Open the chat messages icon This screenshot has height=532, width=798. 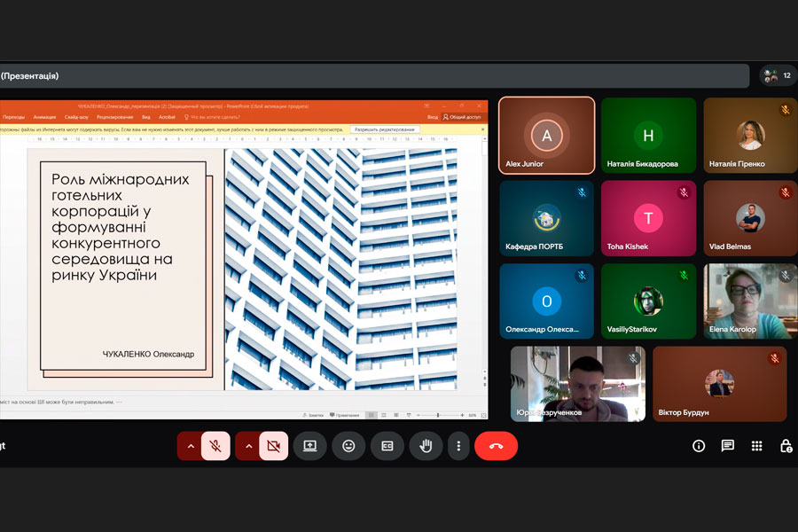coord(728,446)
